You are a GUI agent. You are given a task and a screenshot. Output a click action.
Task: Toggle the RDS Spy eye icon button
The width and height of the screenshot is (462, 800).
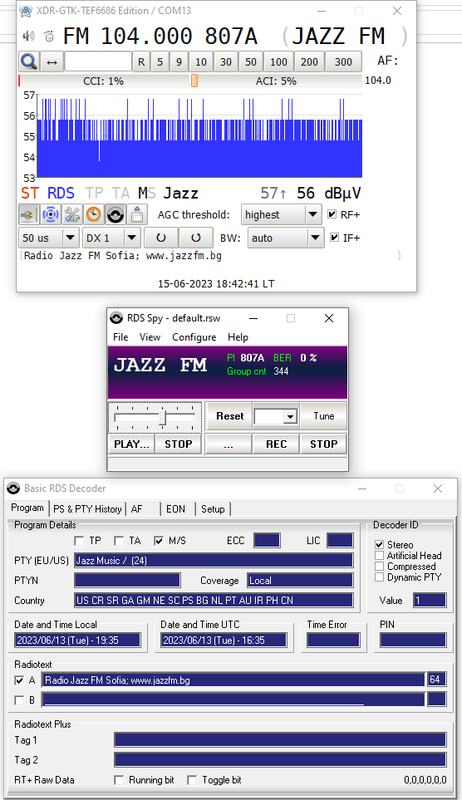(x=115, y=215)
